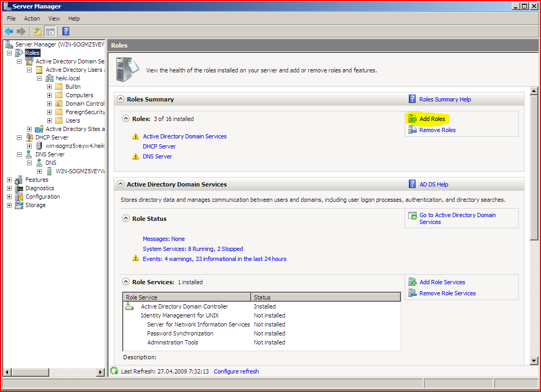Click the Forward arrow toolbar icon
The image size is (541, 392).
point(21,31)
